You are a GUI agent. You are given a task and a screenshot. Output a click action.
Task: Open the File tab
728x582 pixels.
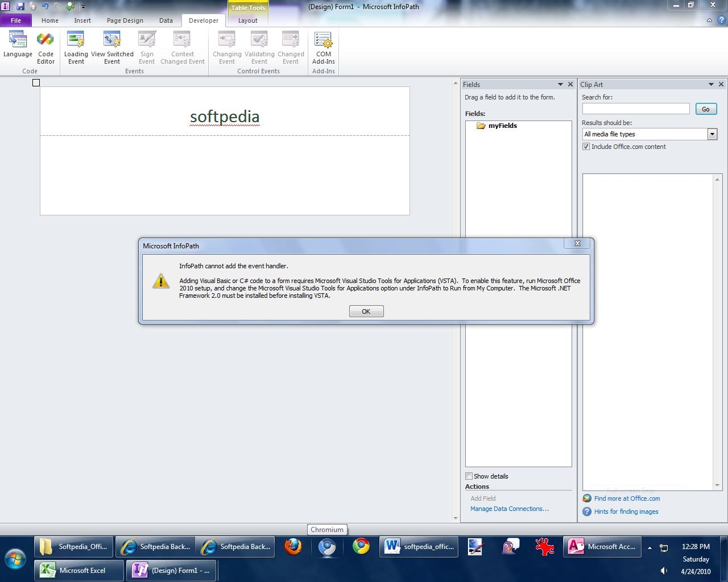[16, 20]
